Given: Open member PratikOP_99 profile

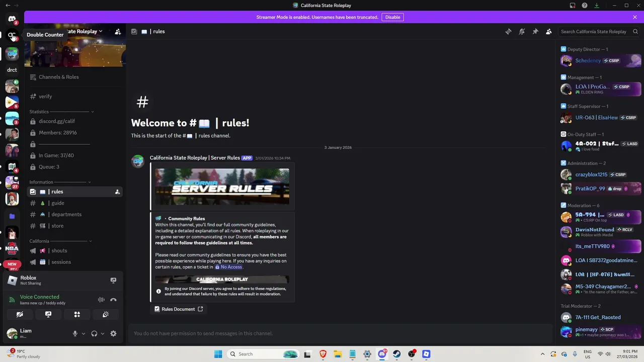Looking at the screenshot, I should tap(601, 189).
